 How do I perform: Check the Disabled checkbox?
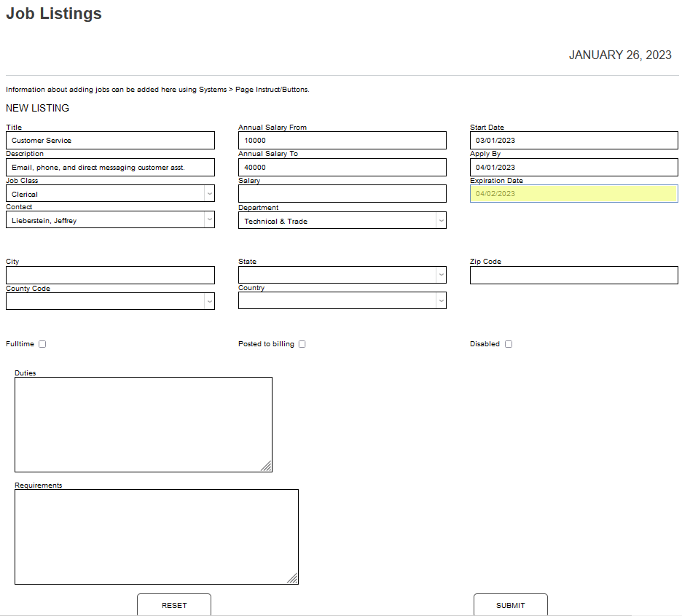click(x=509, y=344)
